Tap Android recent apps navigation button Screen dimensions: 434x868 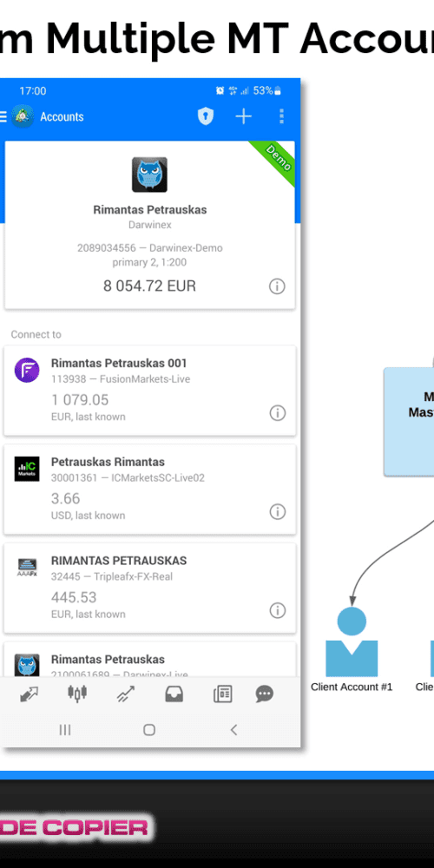[65, 730]
